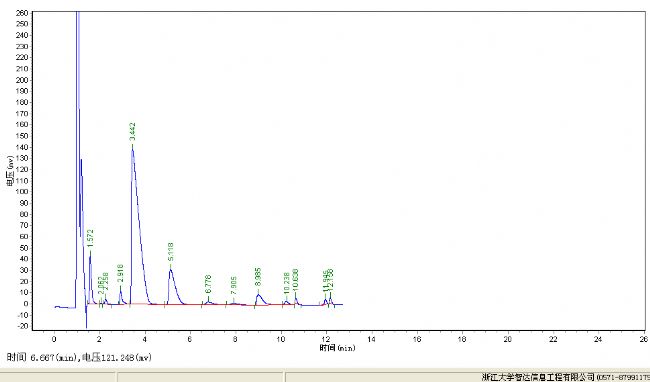Click the 3.442 peak retention label
Screen dimensions: 650x382
tap(132, 132)
